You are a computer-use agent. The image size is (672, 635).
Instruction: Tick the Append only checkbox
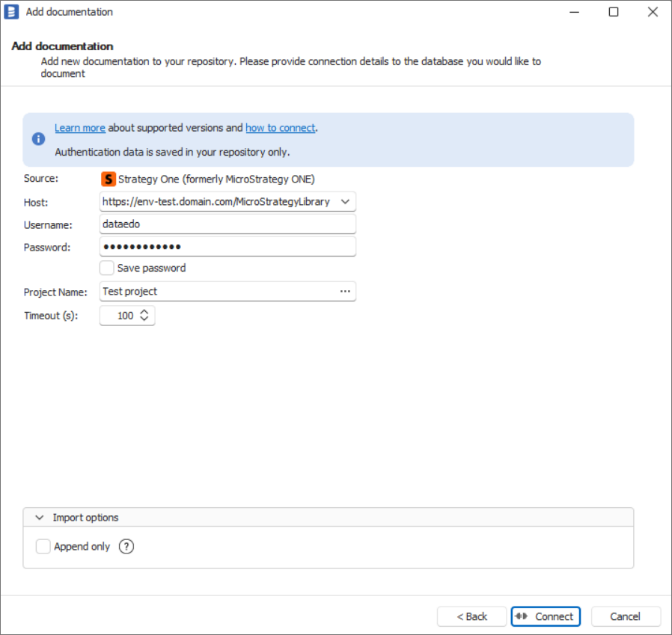coord(43,547)
